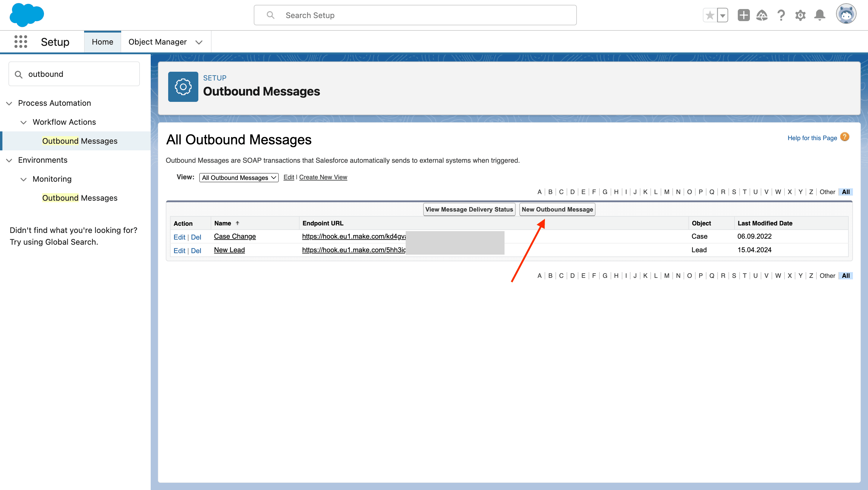Open the Object Manager tab
Screen dimensions: 868x490
pyautogui.click(x=158, y=42)
